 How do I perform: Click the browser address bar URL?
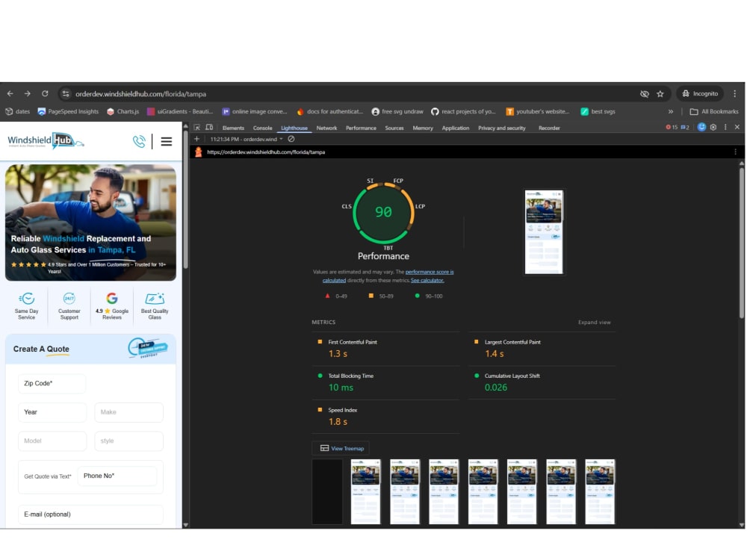pyautogui.click(x=140, y=94)
